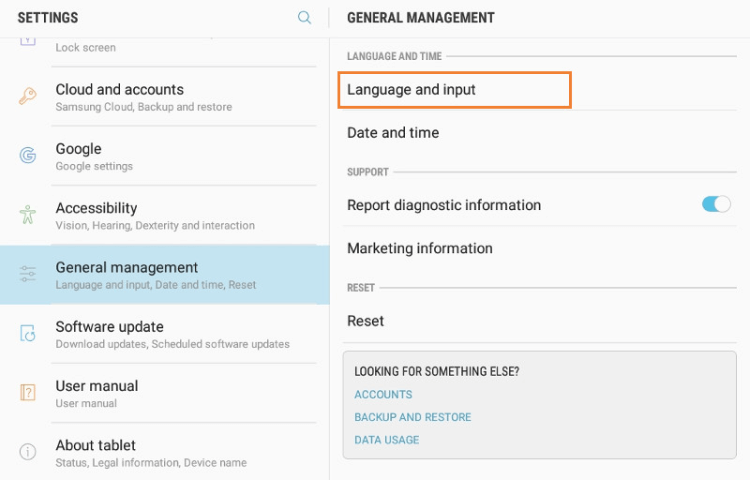
Task: Tap the Accessibility person icon
Action: click(28, 215)
